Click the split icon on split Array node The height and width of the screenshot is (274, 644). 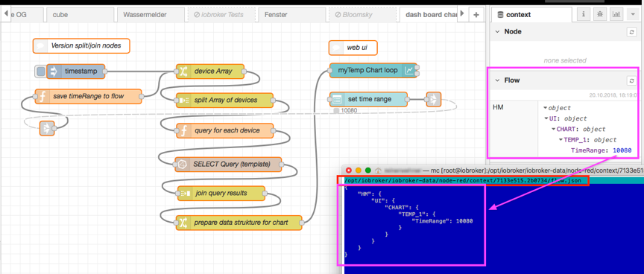pos(183,100)
